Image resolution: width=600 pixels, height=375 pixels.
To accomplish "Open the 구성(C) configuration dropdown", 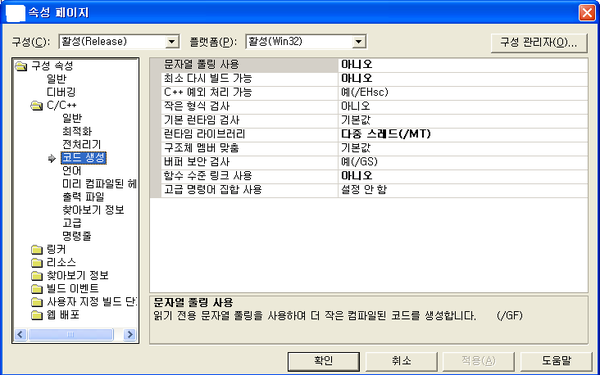I will (x=172, y=41).
